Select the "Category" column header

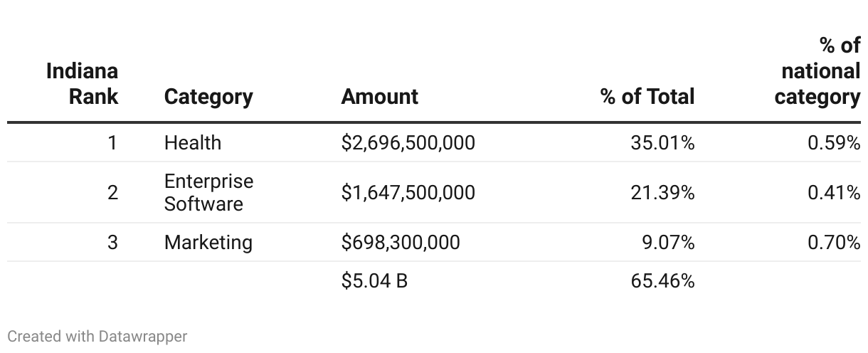tap(208, 96)
